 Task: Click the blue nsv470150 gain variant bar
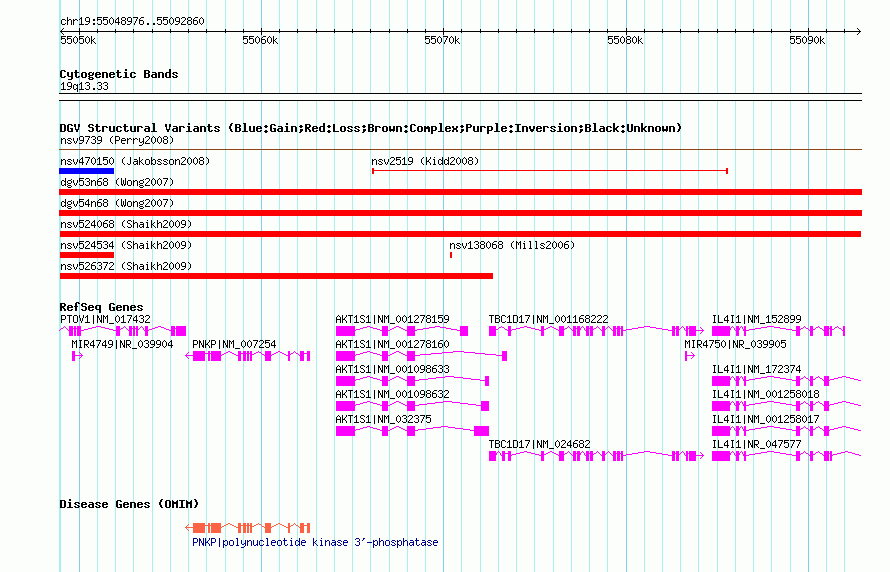(x=87, y=171)
